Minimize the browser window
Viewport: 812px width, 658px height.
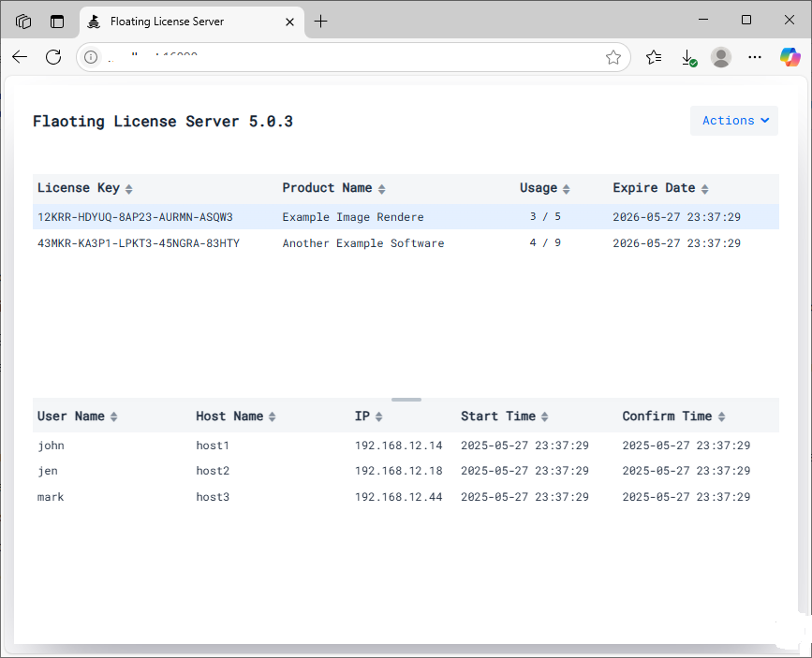[x=703, y=20]
